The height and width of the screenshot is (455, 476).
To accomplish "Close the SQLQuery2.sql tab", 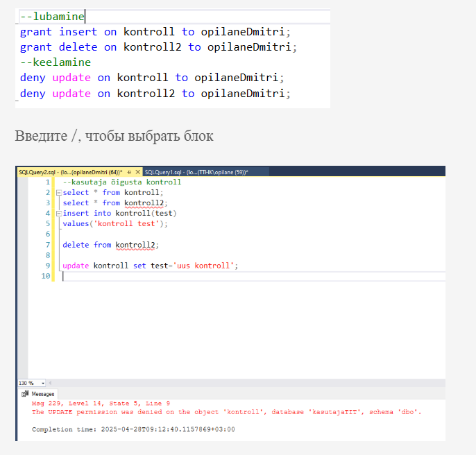I will pyautogui.click(x=137, y=172).
